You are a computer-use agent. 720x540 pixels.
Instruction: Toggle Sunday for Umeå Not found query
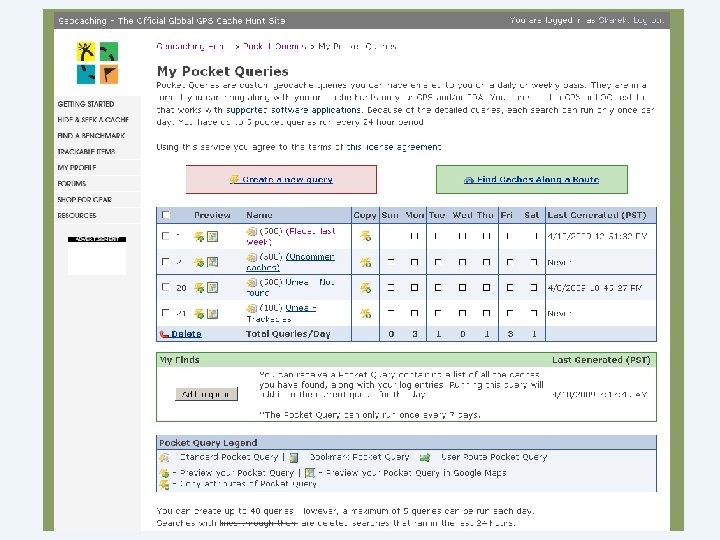click(x=391, y=287)
